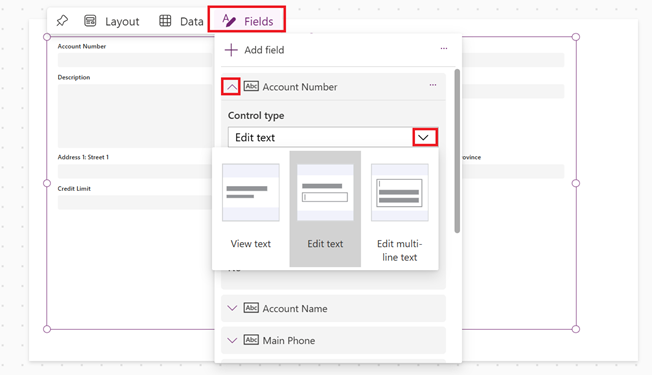
Task: Select the Account Name field title
Action: [x=295, y=308]
